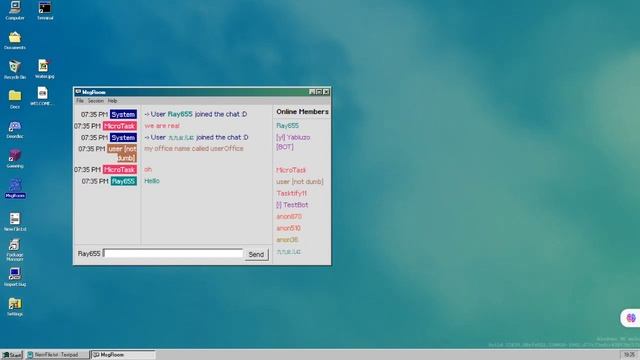Click the Send button
This screenshot has width=640, height=360.
point(256,254)
